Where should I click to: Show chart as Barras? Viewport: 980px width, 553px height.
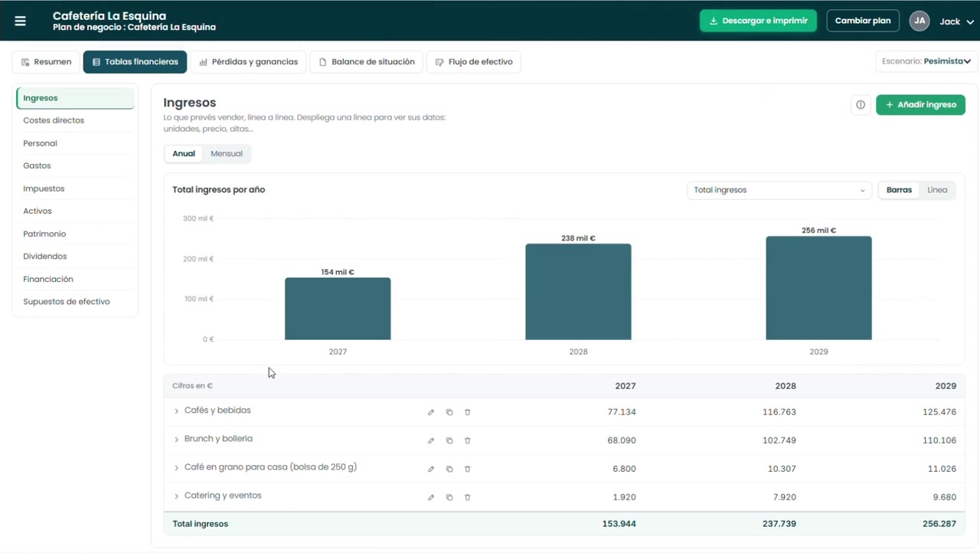(x=900, y=190)
